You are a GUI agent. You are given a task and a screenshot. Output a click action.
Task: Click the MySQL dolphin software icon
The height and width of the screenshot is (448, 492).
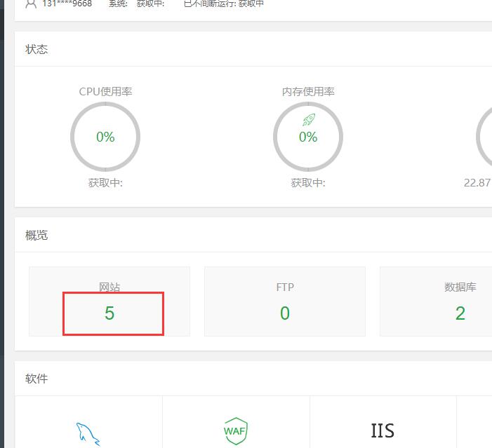(x=88, y=434)
